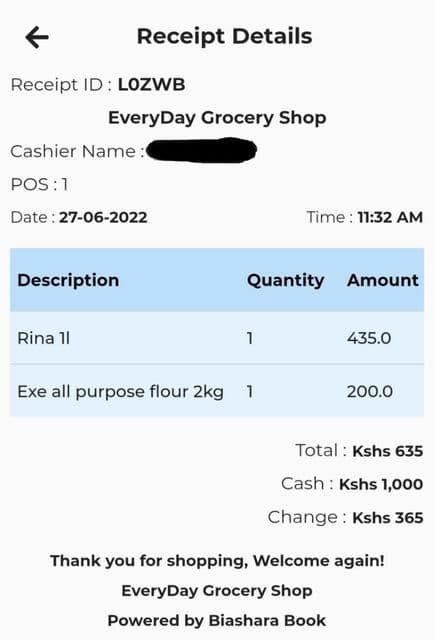This screenshot has width=435, height=640.
Task: Tap the Total Kshs 635 line
Action: click(359, 451)
